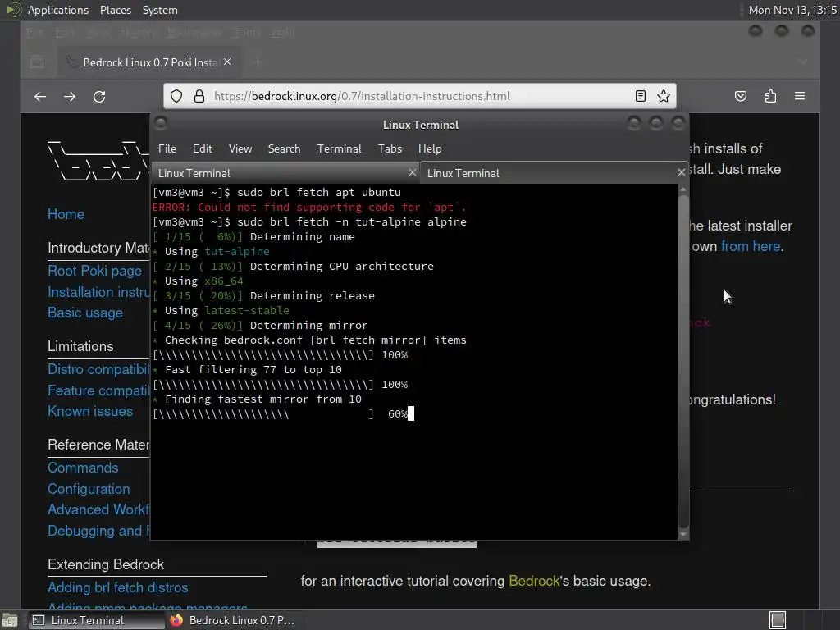Expand the list all tabs chevron
Image resolution: width=840 pixels, height=630 pixels.
pyautogui.click(x=803, y=62)
